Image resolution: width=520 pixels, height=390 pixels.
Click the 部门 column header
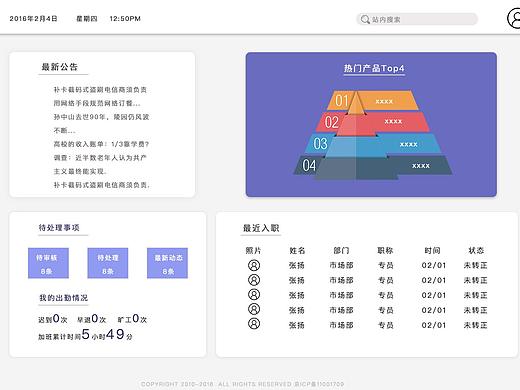(x=341, y=250)
